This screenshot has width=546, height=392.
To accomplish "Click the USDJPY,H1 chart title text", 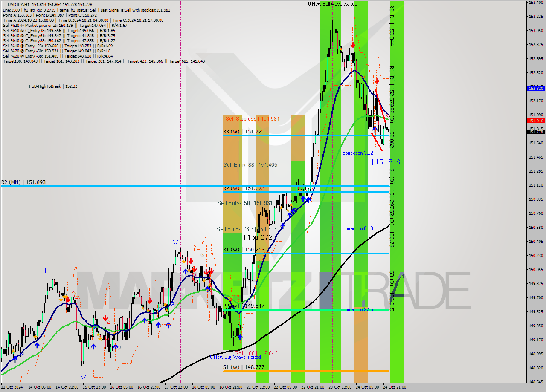I will coord(18,4).
